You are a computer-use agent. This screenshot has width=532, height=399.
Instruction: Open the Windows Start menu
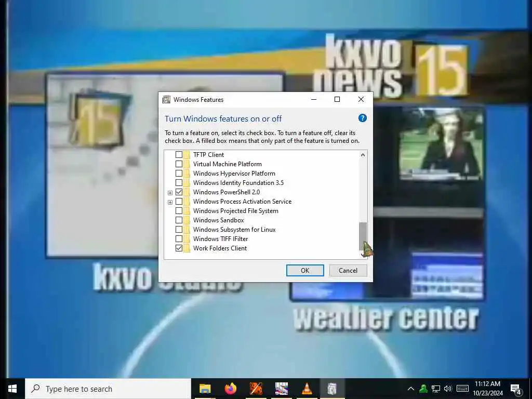pos(12,389)
